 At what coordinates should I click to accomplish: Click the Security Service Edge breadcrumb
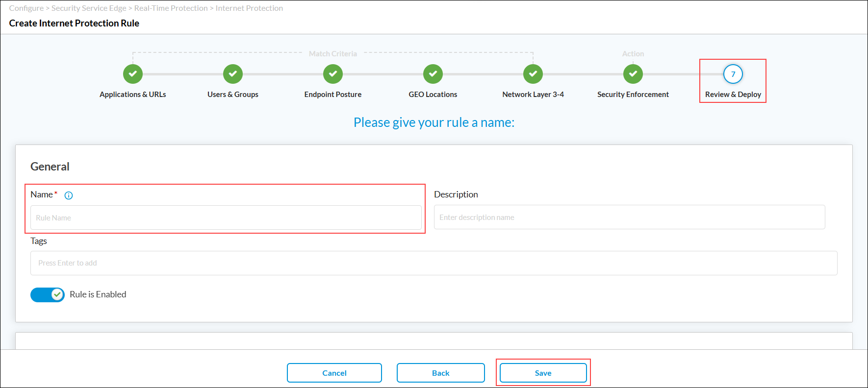coord(89,8)
